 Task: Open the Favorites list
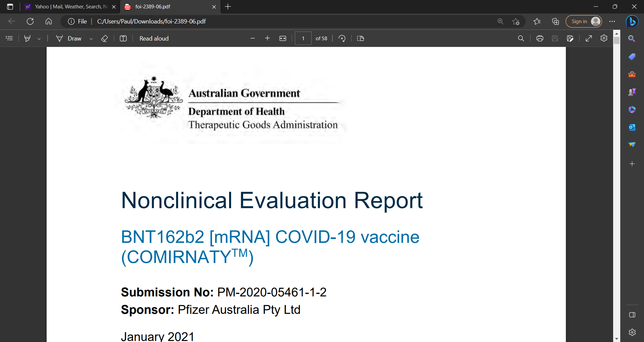tap(537, 21)
